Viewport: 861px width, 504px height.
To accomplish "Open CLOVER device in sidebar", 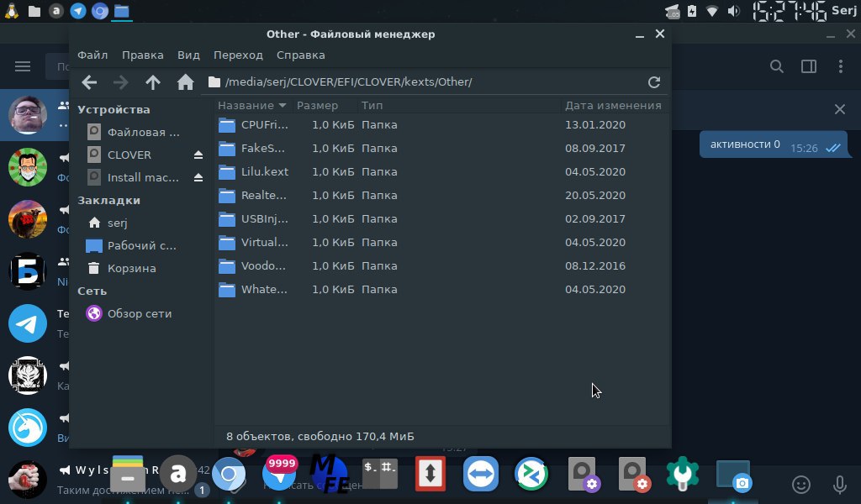I will 119,155.
